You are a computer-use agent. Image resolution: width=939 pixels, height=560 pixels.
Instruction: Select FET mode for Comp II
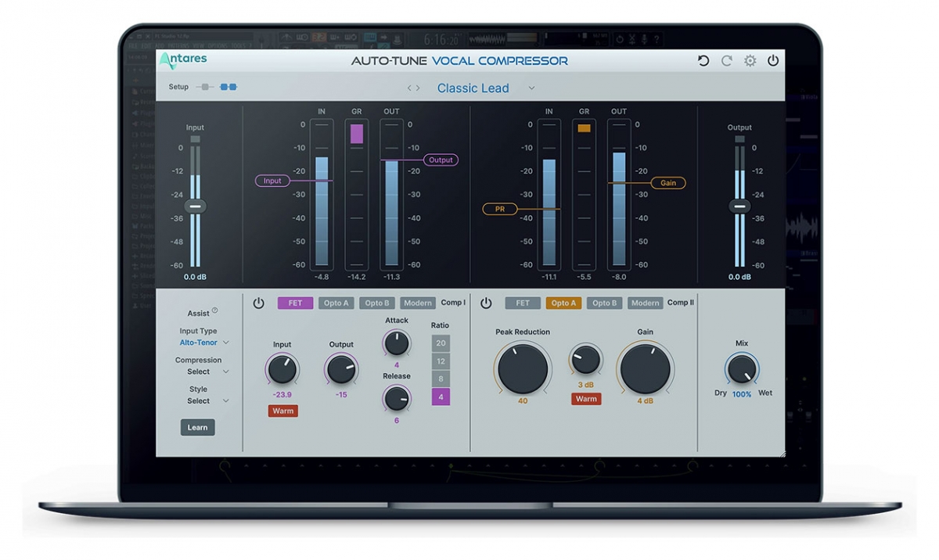523,303
